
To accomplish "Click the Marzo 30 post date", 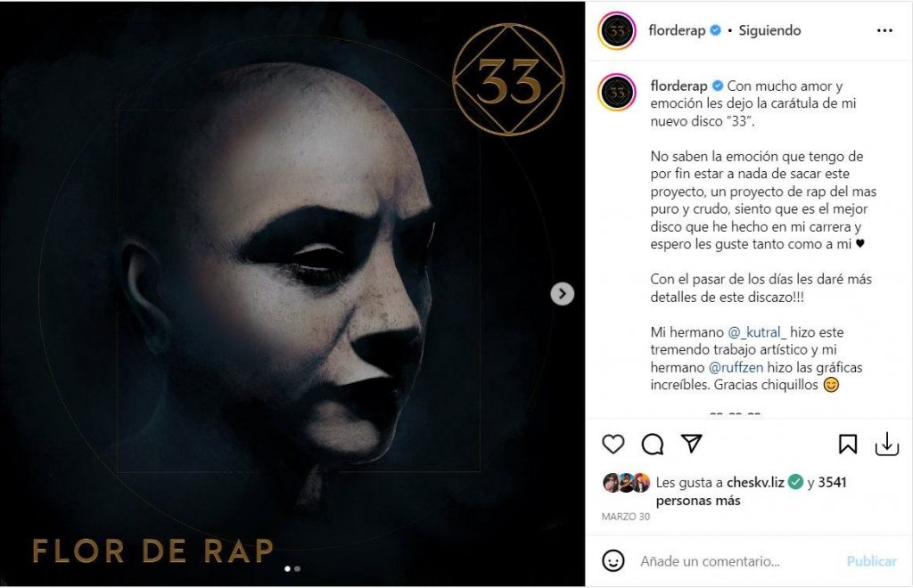I will 625,517.
